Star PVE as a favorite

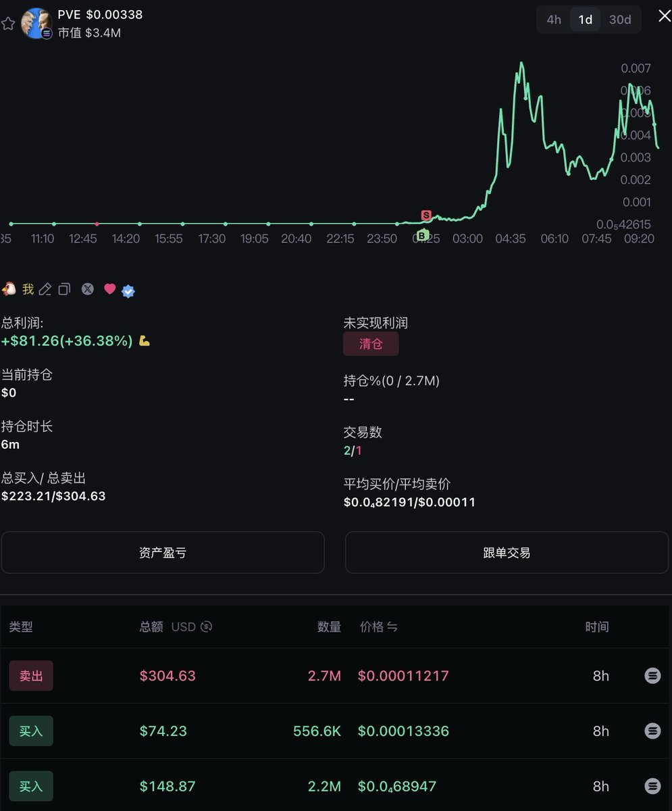point(8,24)
